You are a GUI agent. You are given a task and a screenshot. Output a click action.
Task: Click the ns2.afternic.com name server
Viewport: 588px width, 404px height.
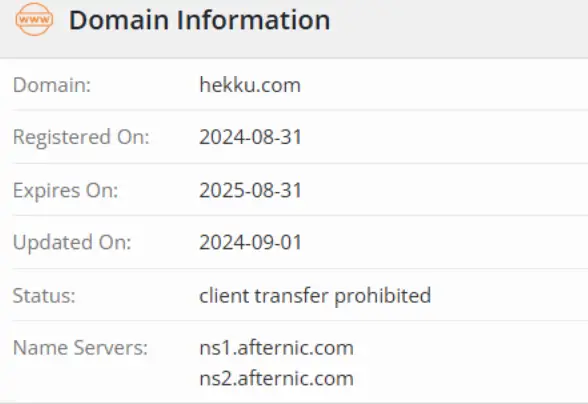pyautogui.click(x=277, y=378)
